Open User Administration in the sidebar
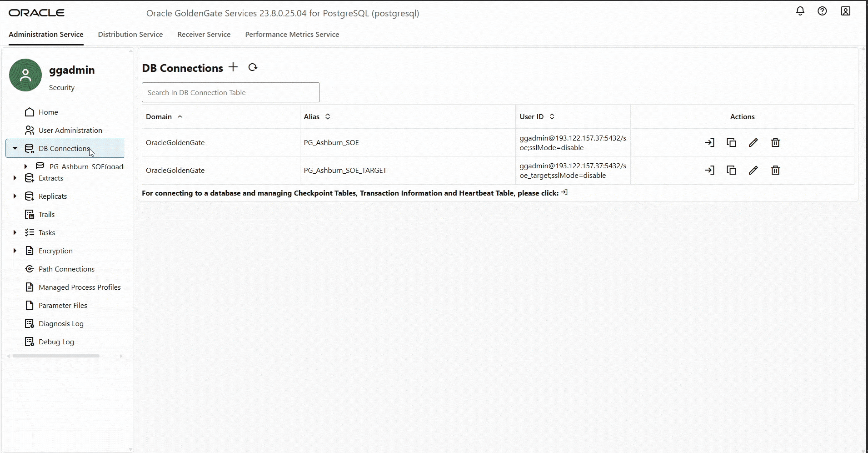The image size is (868, 453). coord(70,130)
